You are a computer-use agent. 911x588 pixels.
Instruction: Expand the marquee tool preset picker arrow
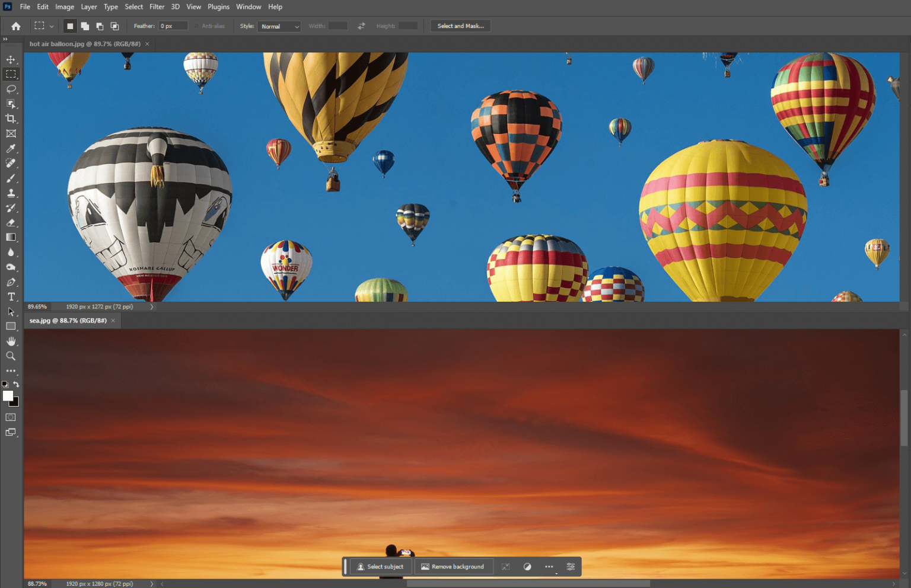tap(52, 25)
